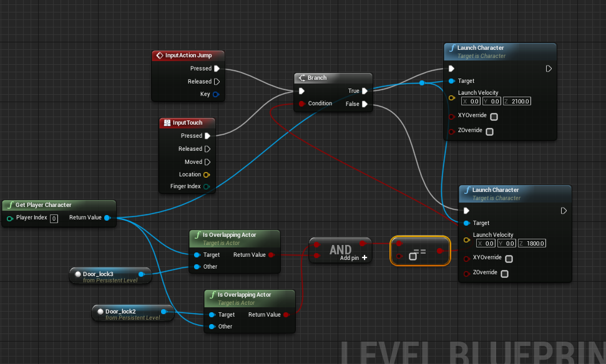This screenshot has width=606, height=364.
Task: Click the Player Index input field
Action: click(x=54, y=218)
